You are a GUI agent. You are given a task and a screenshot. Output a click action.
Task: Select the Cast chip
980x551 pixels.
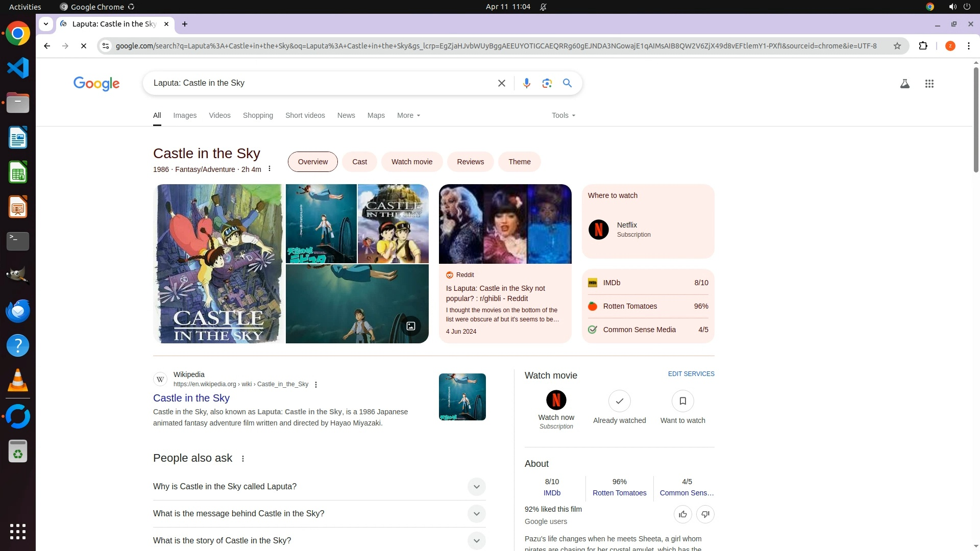359,162
